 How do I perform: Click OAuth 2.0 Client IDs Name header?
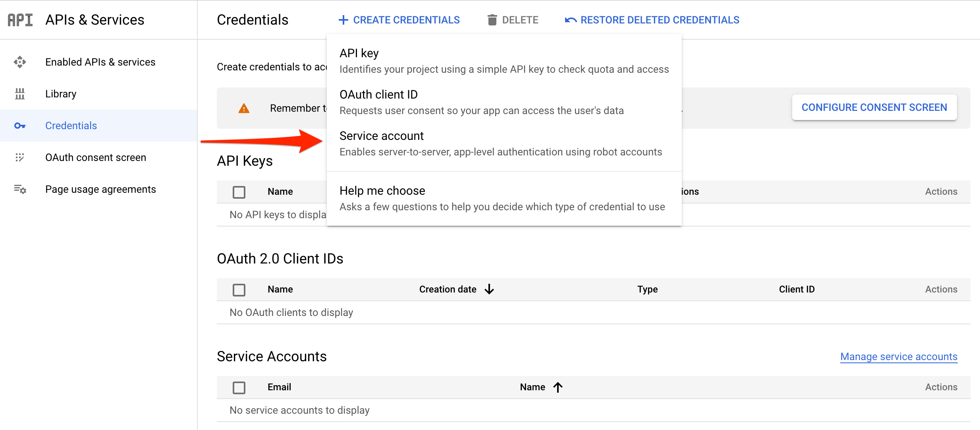280,289
